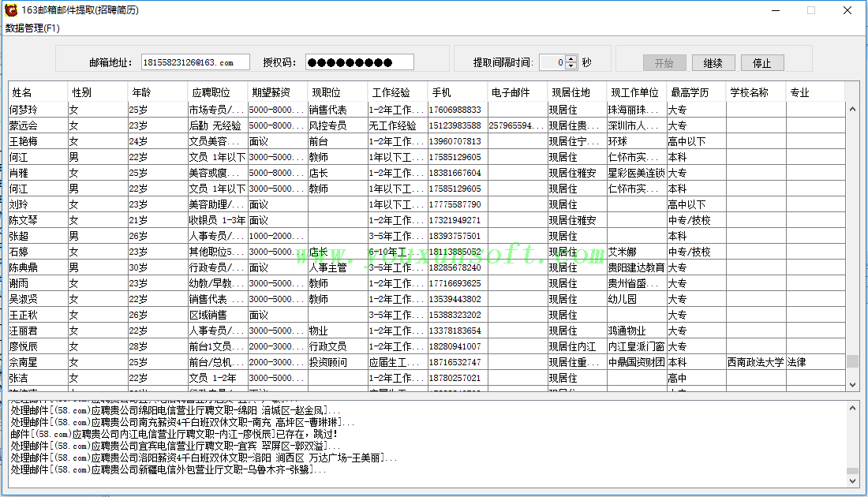This screenshot has width=868, height=497.
Task: Click log line mentioning 王美丽
Action: click(204, 458)
